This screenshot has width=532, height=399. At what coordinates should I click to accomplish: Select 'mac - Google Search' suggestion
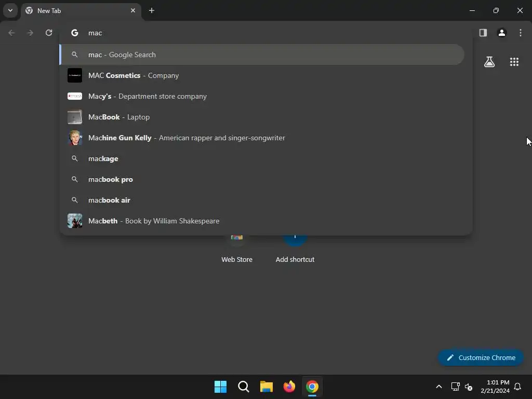(262, 55)
